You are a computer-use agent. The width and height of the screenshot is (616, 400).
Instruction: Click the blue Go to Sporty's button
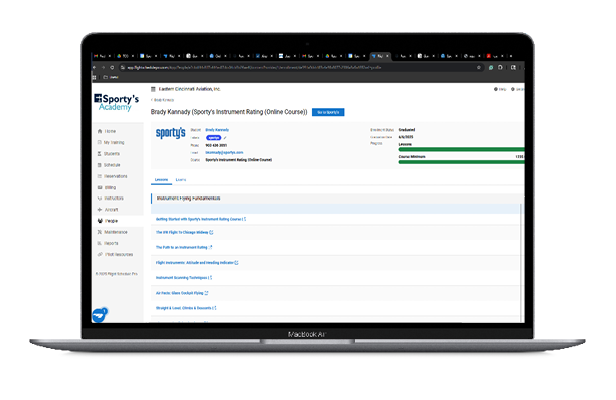tap(327, 112)
